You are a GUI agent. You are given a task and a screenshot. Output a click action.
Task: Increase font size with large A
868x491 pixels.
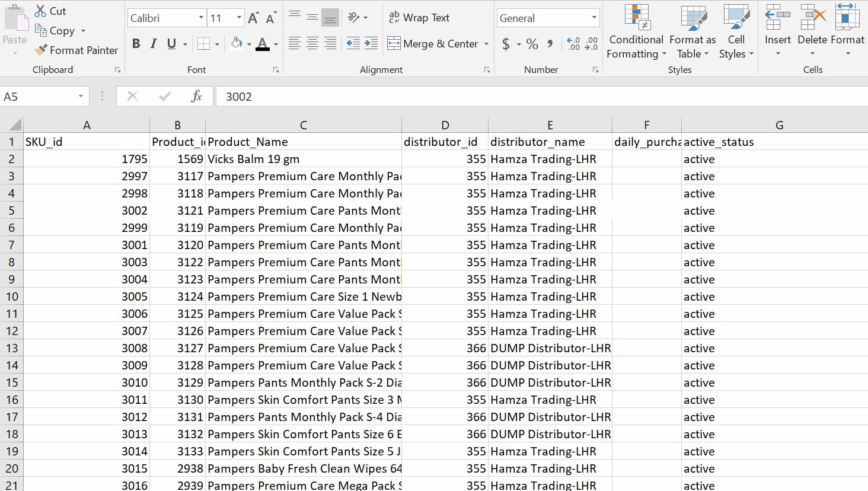[253, 18]
